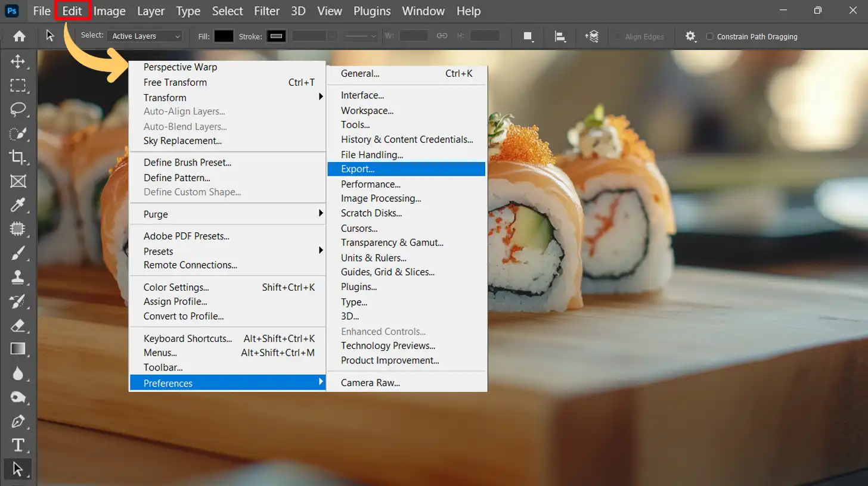Screen dimensions: 868x486
Task: Click the shape width W field
Action: tap(414, 36)
